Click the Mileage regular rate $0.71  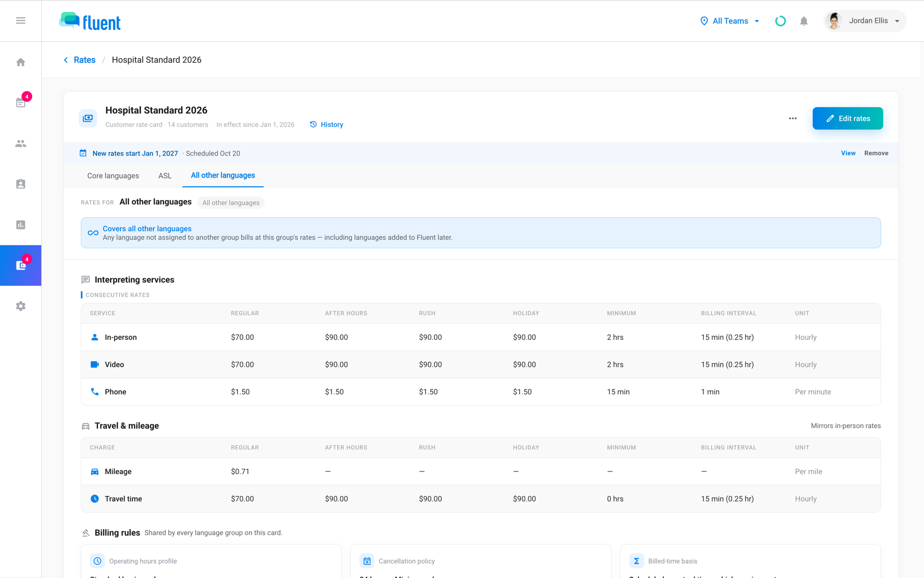[240, 471]
